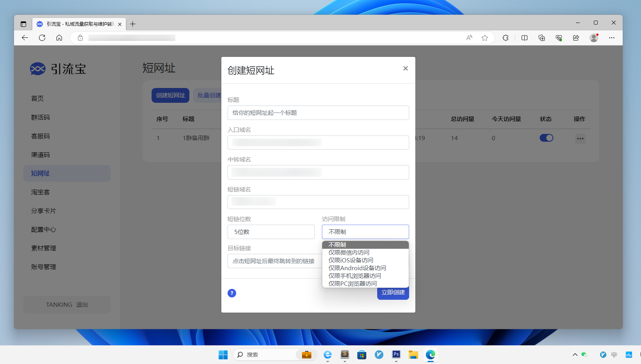Image resolution: width=641 pixels, height=364 pixels.
Task: Switch to 淘宝客 in the sidebar
Action: [40, 192]
